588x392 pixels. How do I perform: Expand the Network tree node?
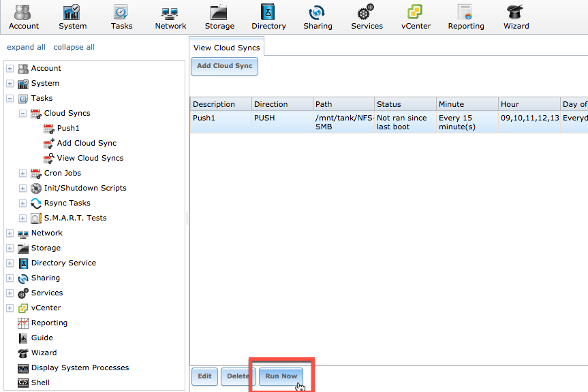click(10, 233)
